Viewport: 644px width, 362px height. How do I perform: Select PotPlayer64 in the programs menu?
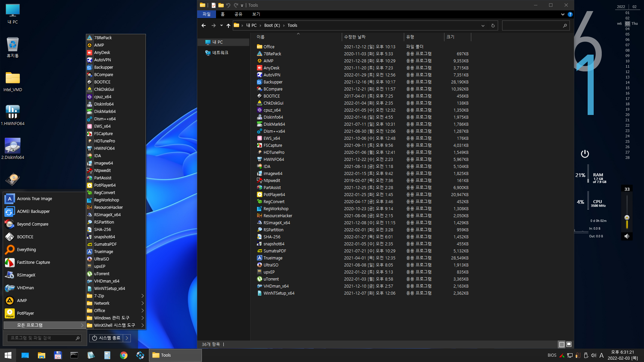(116, 185)
